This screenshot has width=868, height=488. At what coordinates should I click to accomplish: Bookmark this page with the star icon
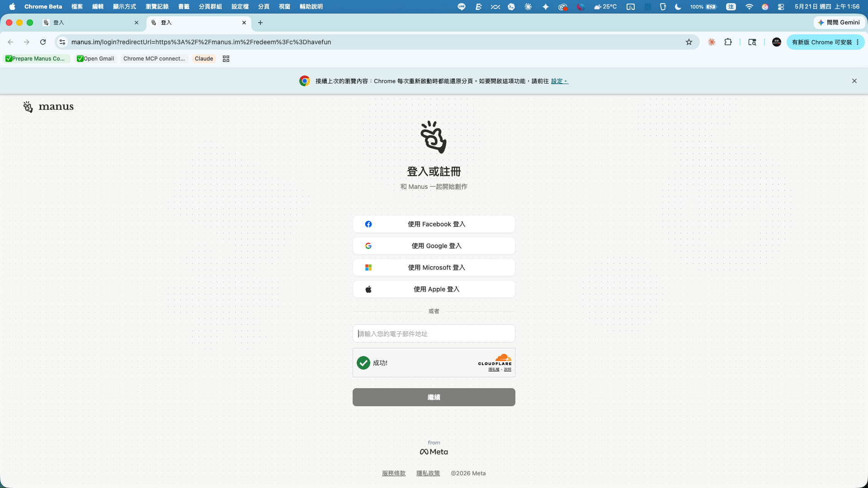point(689,42)
